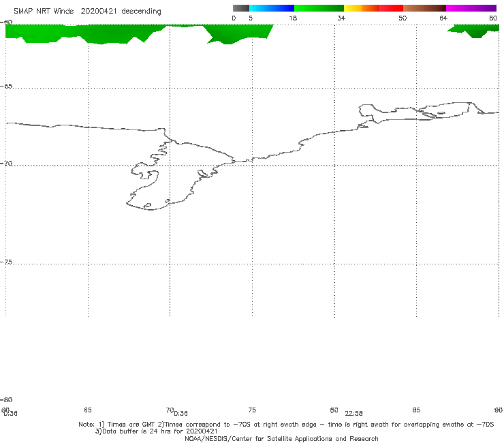
Task: Click the swath time label '22:58'
Action: (353, 414)
